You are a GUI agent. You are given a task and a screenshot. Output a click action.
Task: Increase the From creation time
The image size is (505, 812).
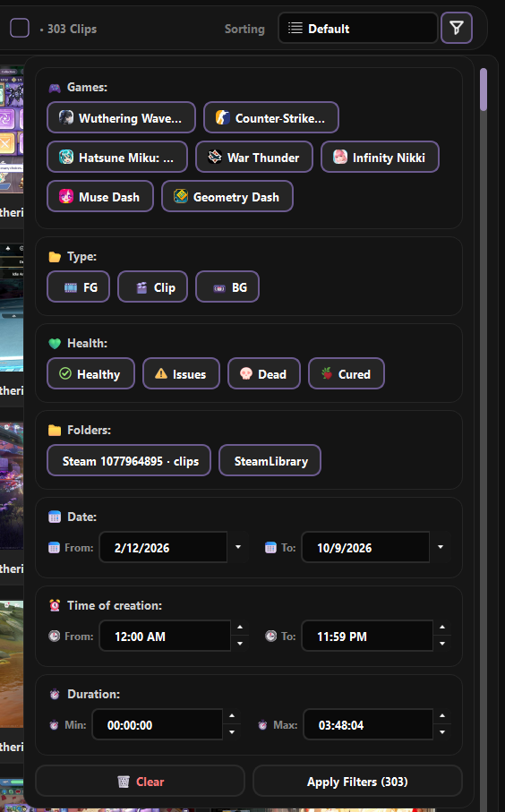coord(240,627)
